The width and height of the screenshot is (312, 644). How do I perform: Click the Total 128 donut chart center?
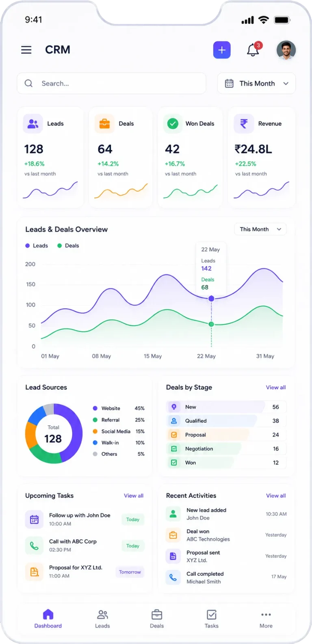(53, 435)
